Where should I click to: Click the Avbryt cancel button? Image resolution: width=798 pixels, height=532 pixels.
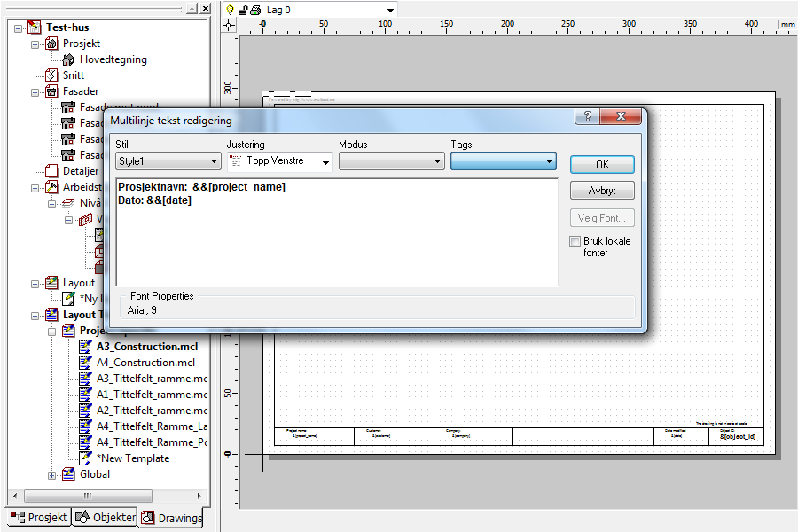pos(602,191)
